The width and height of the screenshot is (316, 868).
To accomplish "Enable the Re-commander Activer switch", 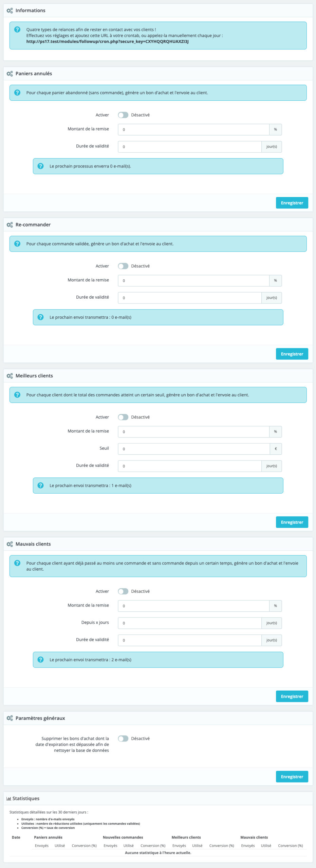I will 123,266.
